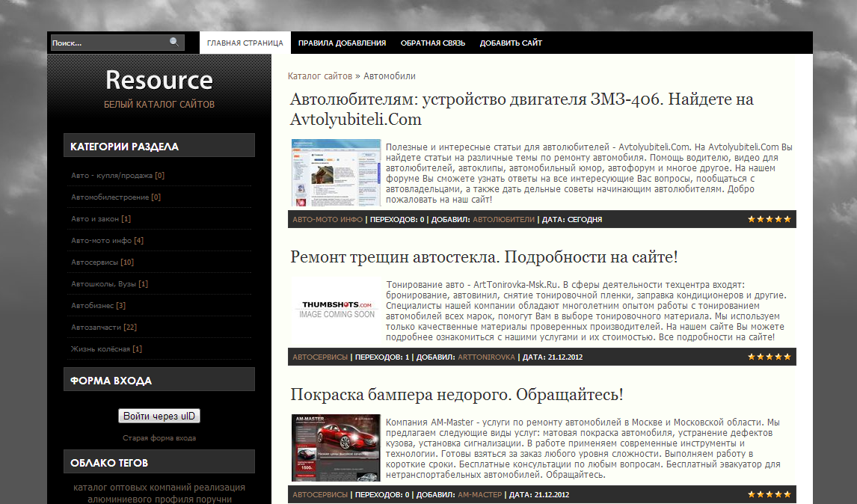Click the star rating of ArtTonirovka listing
857x504 pixels.
pos(769,357)
